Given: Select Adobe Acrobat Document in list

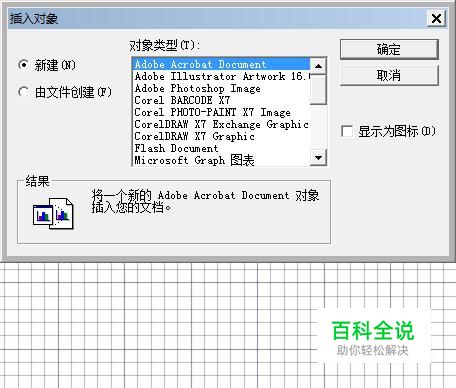Looking at the screenshot, I should coord(221,64).
